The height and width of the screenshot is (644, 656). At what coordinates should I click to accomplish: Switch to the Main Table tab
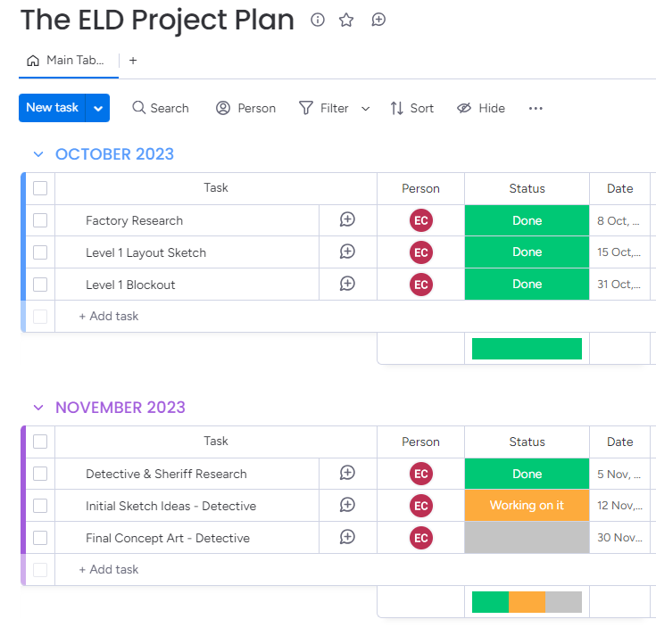coord(68,61)
